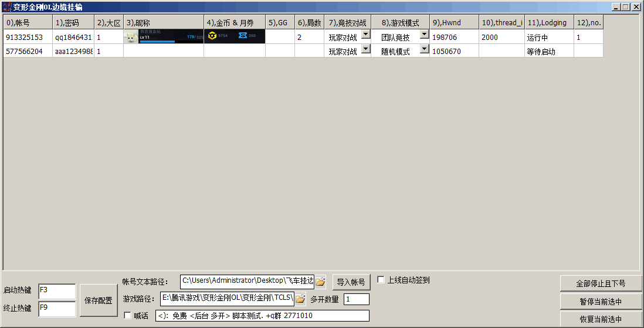The image size is (644, 328).
Task: Click gold coin icon in first row
Action: (212, 36)
